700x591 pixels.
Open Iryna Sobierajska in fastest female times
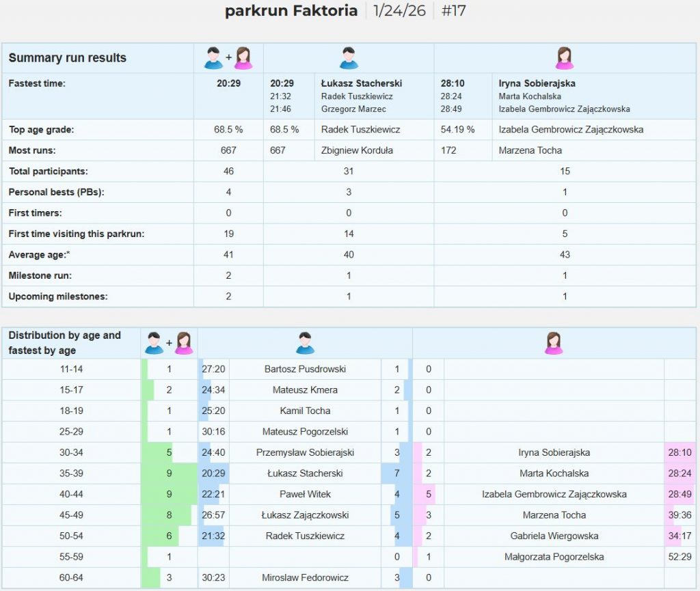537,83
